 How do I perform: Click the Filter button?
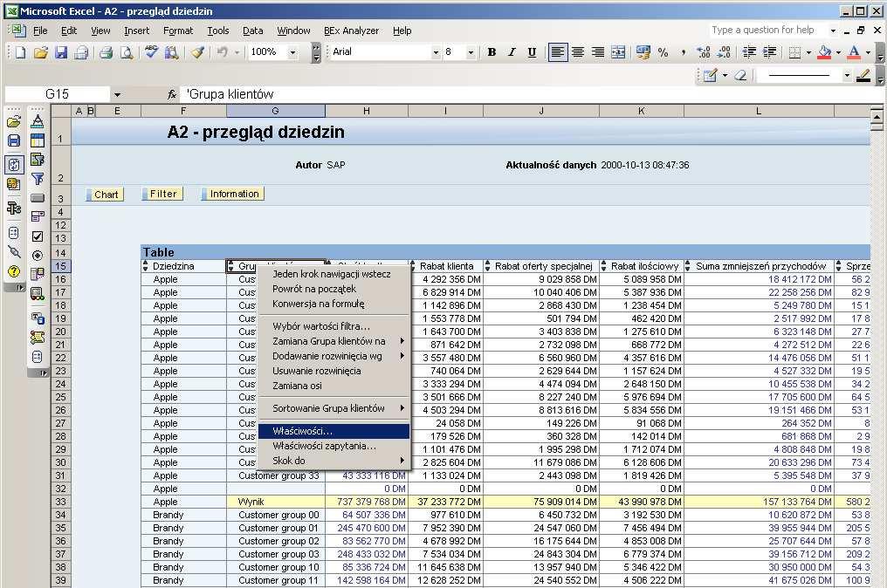point(163,194)
